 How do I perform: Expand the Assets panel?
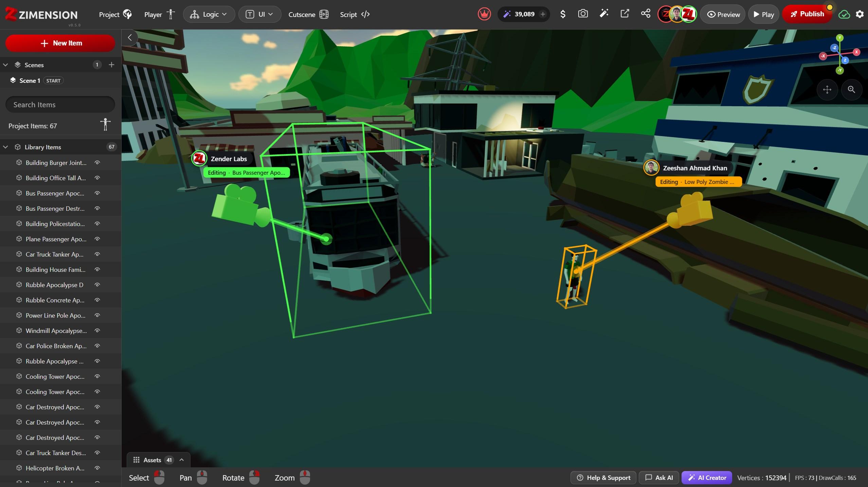click(159, 460)
